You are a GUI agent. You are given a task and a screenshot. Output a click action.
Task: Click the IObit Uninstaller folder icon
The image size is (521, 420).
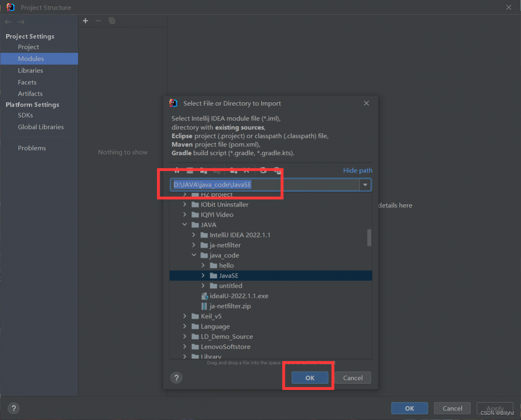click(x=195, y=205)
